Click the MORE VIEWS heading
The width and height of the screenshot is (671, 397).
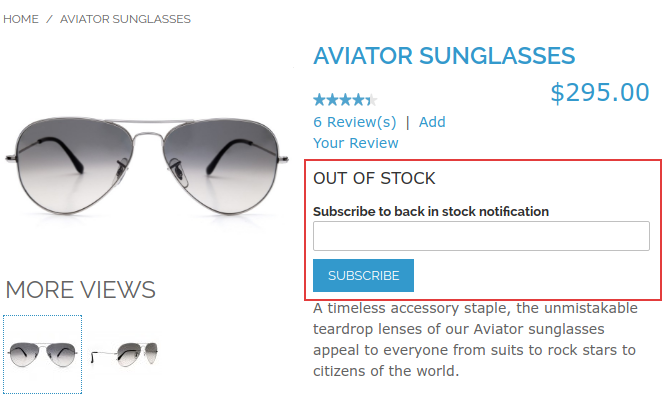pyautogui.click(x=80, y=290)
